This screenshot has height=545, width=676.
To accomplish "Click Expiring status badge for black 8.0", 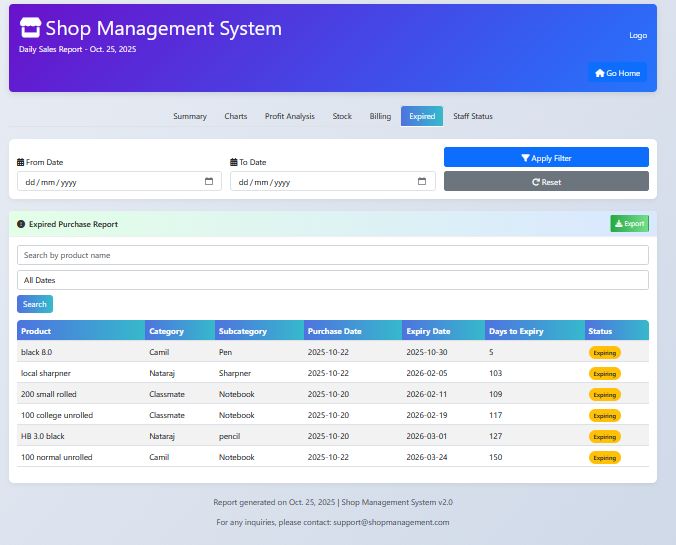I will 604,352.
